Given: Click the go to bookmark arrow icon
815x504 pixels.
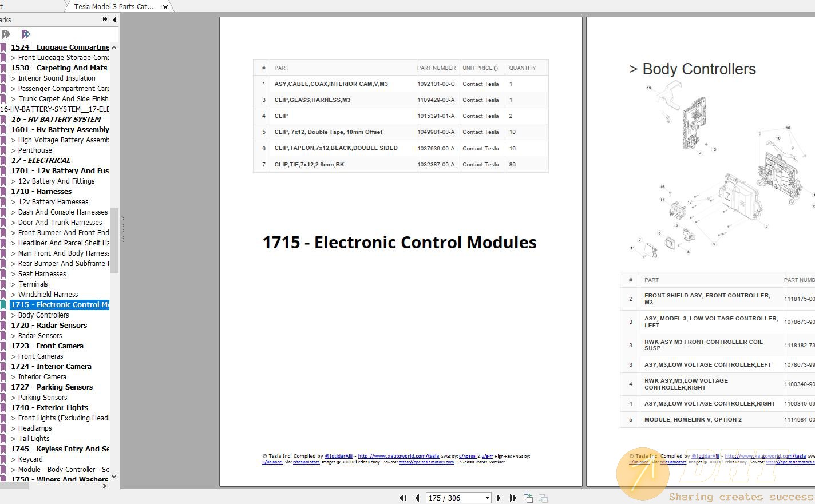Looking at the screenshot, I should (x=25, y=34).
